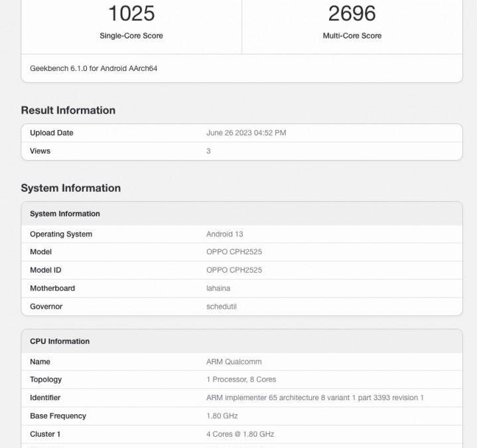Viewport: 477px width, 448px height.
Task: Click the schedutil governor value
Action: (x=222, y=307)
